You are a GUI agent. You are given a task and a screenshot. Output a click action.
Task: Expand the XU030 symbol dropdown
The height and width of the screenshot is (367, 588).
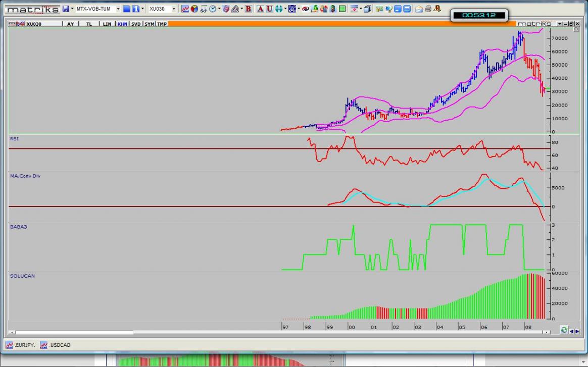tap(174, 9)
